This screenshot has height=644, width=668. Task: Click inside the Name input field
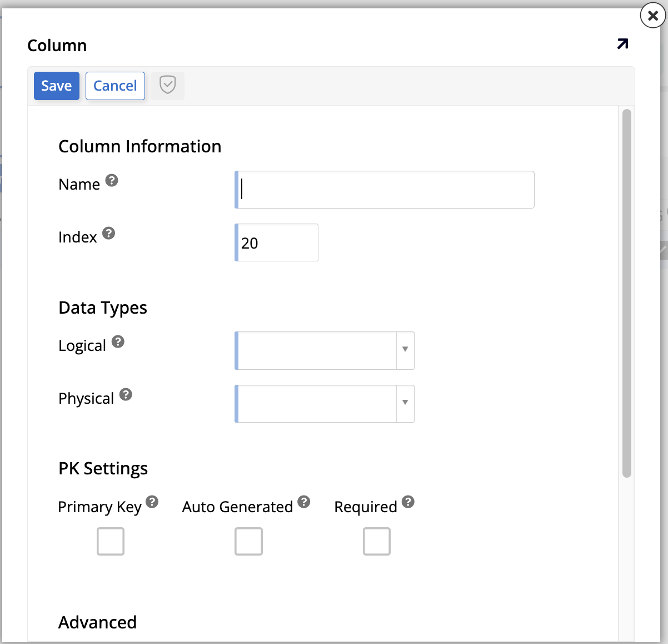click(x=383, y=189)
